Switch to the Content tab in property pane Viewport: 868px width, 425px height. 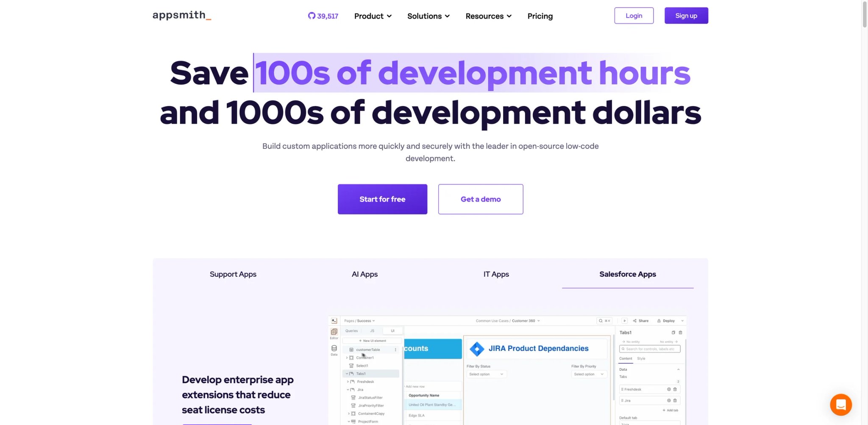(x=626, y=358)
